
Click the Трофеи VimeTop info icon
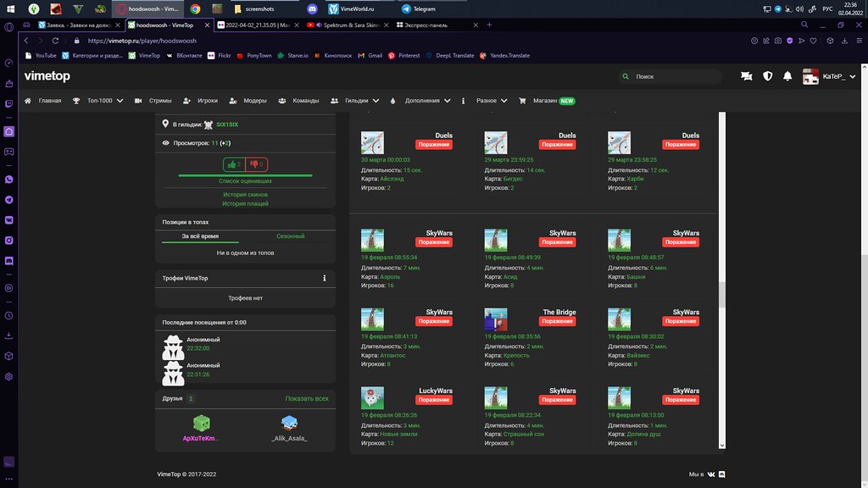(x=324, y=278)
